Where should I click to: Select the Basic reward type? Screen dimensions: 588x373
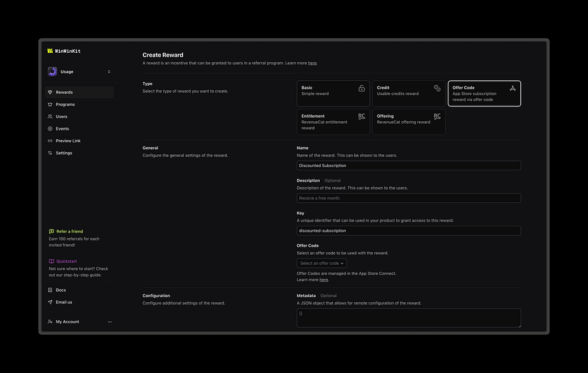pos(333,93)
